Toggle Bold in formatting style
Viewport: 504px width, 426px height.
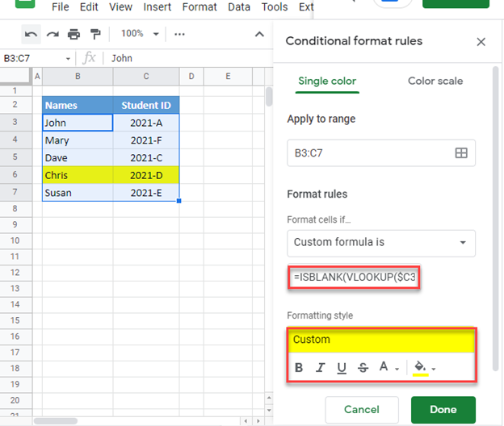click(299, 368)
